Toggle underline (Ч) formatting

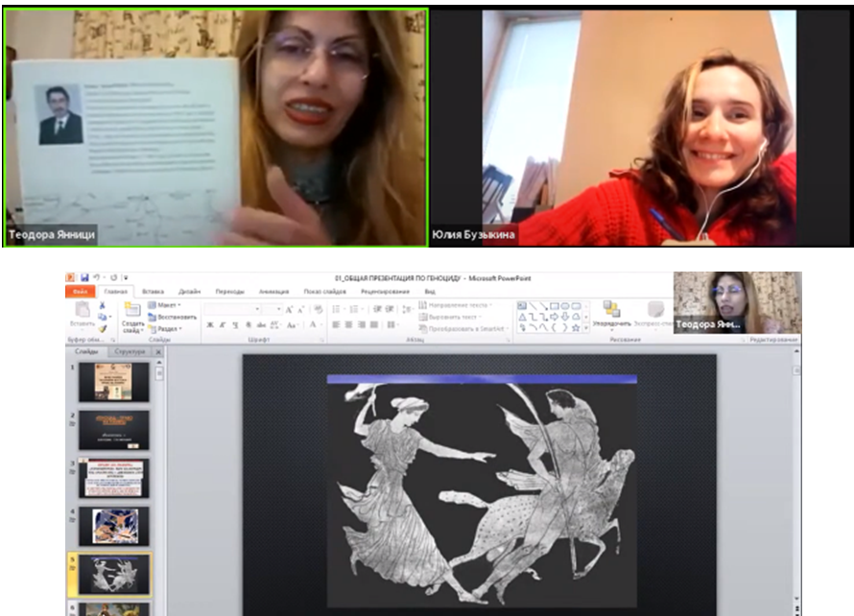pos(235,325)
